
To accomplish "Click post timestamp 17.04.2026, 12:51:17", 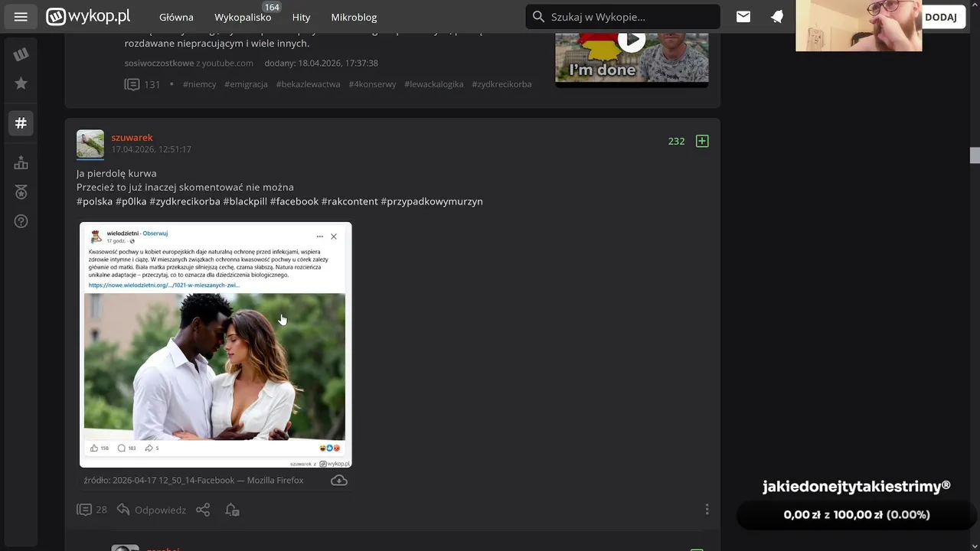I will (151, 149).
